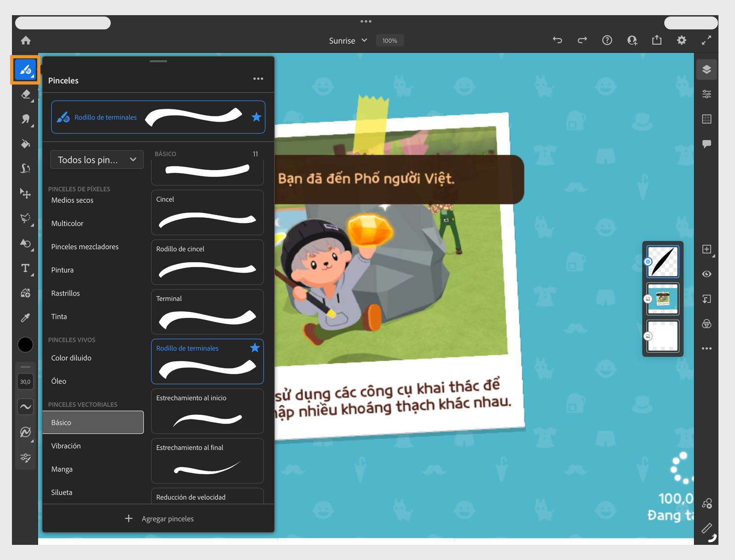The height and width of the screenshot is (560, 735).
Task: Toggle favorite star on selected brush header
Action: pyautogui.click(x=256, y=117)
